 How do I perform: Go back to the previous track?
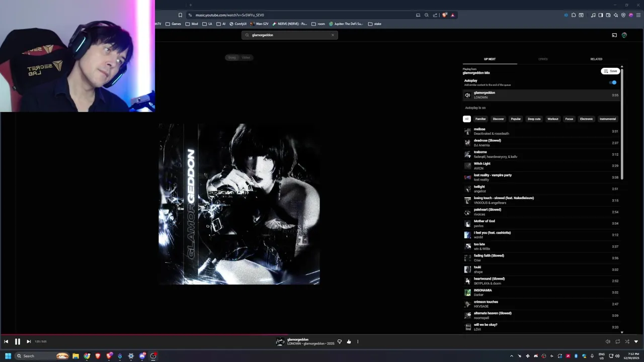[6, 341]
